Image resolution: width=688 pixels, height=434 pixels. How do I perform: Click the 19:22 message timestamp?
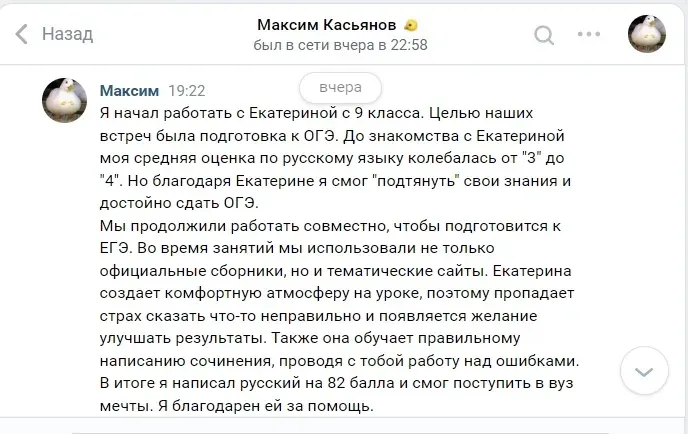[x=187, y=91]
